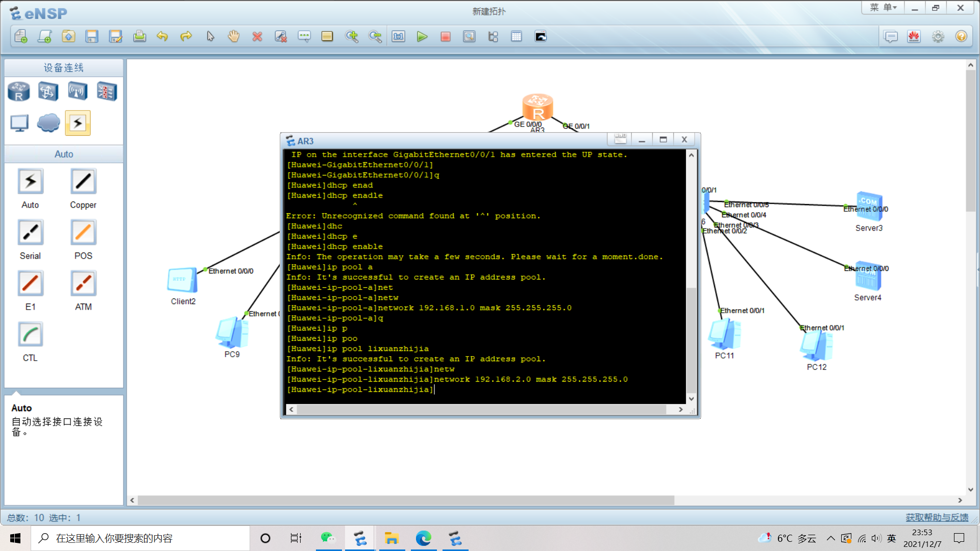Select the router device category icon
The height and width of the screenshot is (551, 980).
[x=19, y=92]
